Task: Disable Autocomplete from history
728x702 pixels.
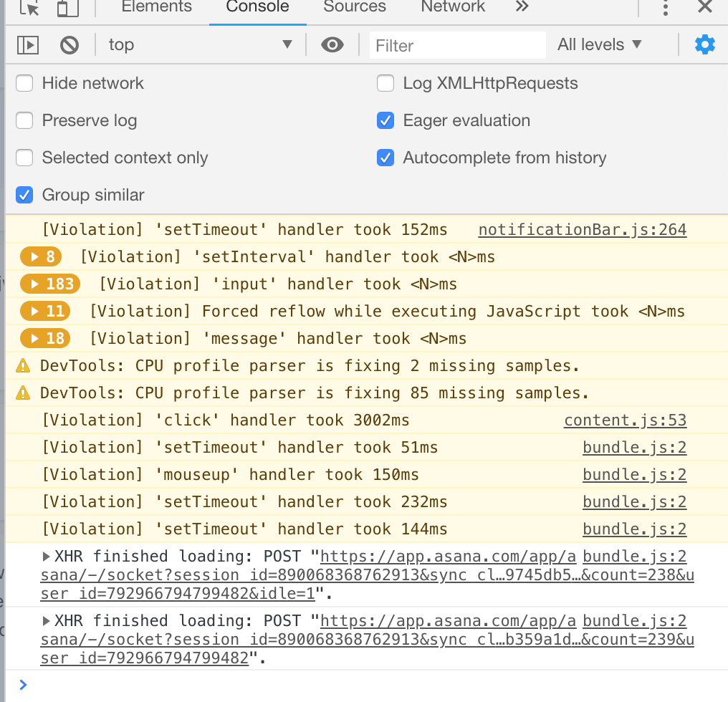Action: 385,158
